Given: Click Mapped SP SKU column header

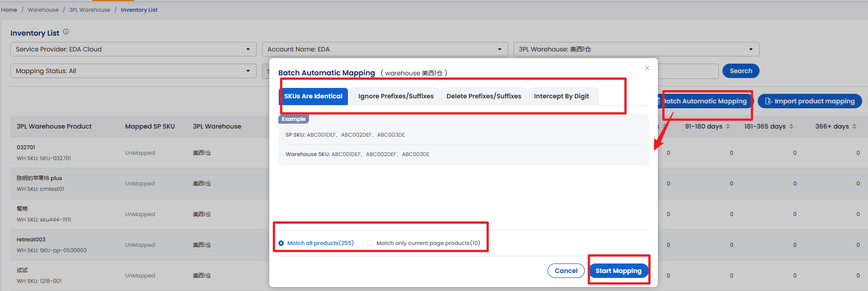Looking at the screenshot, I should coord(150,126).
